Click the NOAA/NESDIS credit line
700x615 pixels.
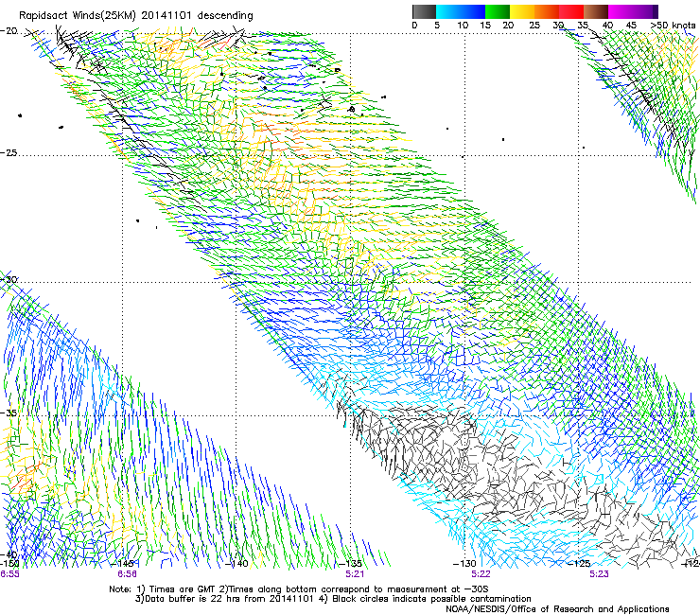(x=557, y=608)
